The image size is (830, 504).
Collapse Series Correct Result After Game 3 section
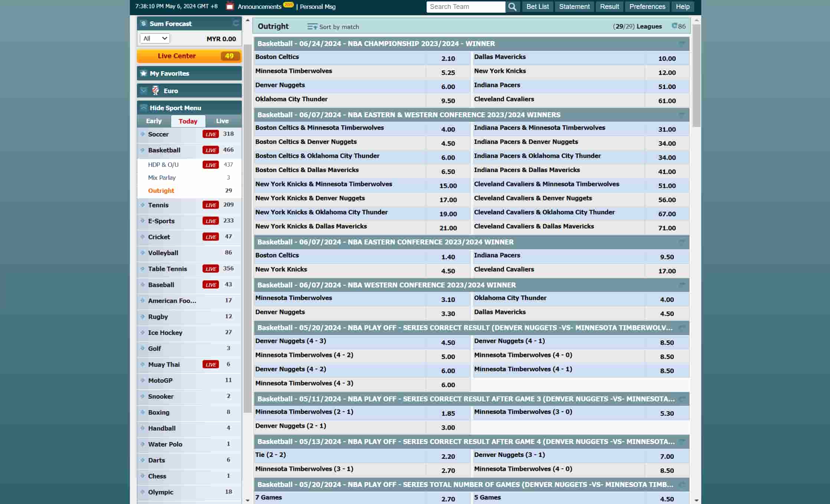(682, 399)
